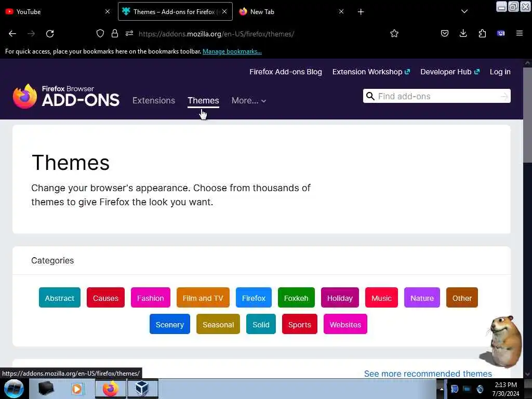Reload the page with refresh icon
Image resolution: width=532 pixels, height=399 pixels.
[50, 34]
